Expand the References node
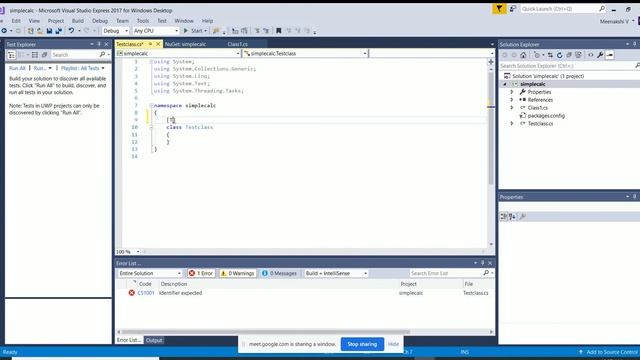The image size is (640, 360). tap(512, 100)
